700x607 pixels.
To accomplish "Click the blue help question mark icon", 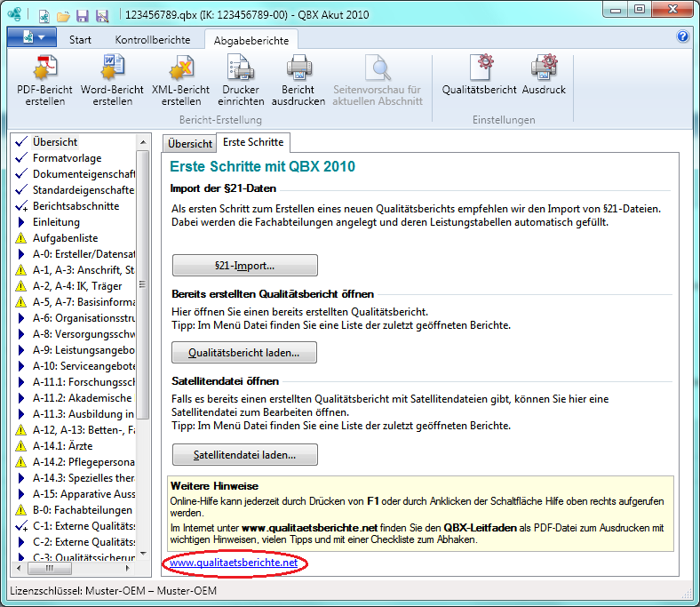I will [x=682, y=36].
